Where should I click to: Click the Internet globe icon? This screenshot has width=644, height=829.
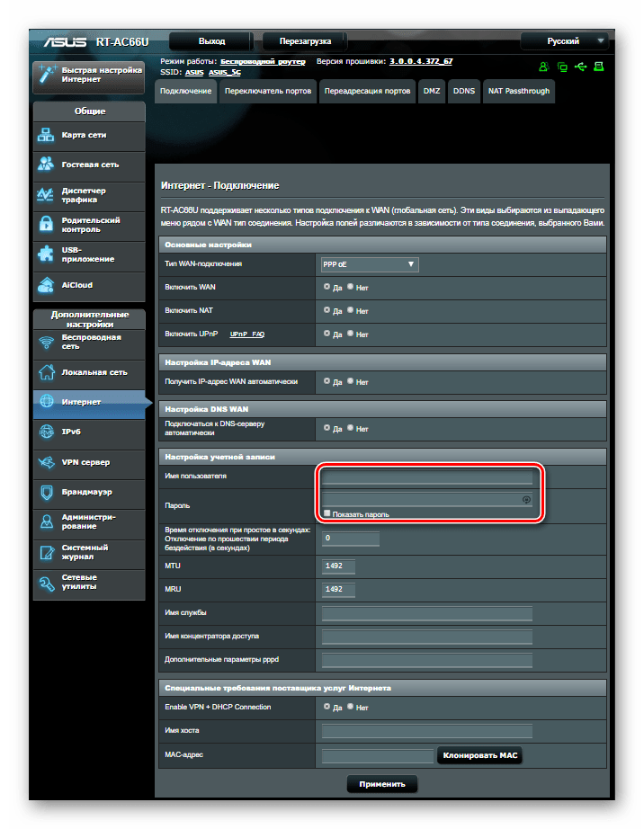(x=47, y=401)
